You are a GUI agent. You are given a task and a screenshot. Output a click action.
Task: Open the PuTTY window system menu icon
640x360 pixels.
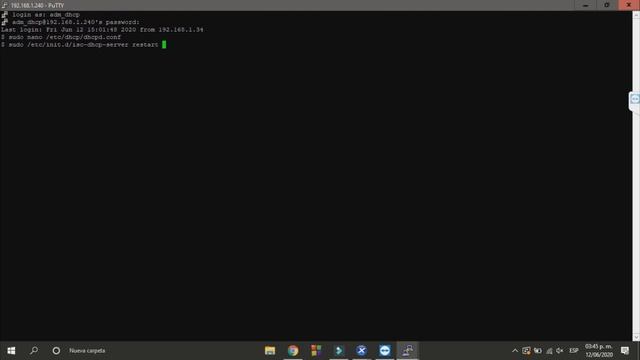tap(4, 5)
